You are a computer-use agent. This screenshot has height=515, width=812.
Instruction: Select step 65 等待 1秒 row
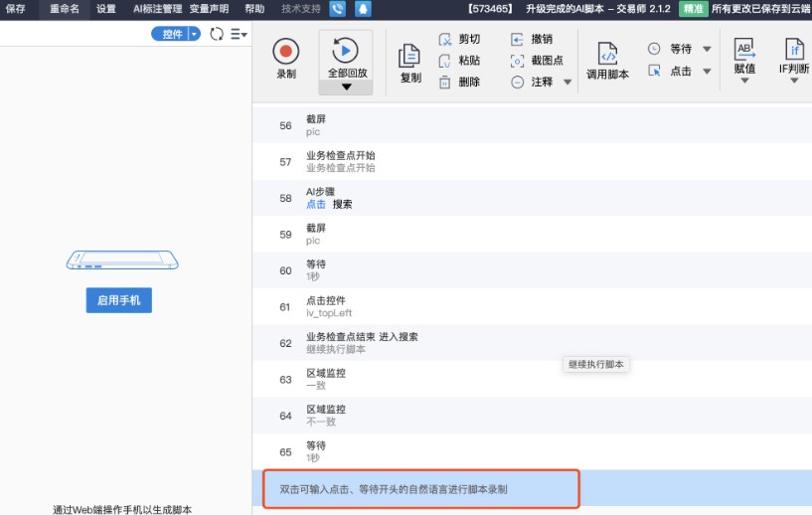point(532,451)
